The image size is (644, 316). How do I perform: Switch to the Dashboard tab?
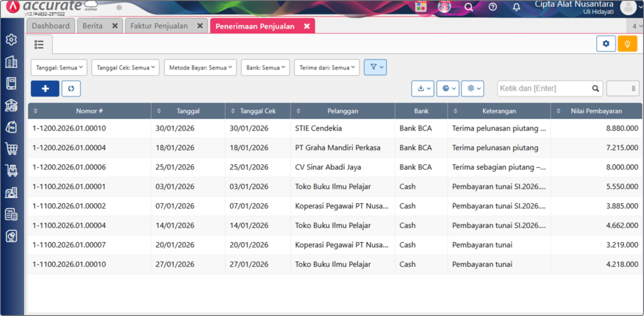pos(51,26)
